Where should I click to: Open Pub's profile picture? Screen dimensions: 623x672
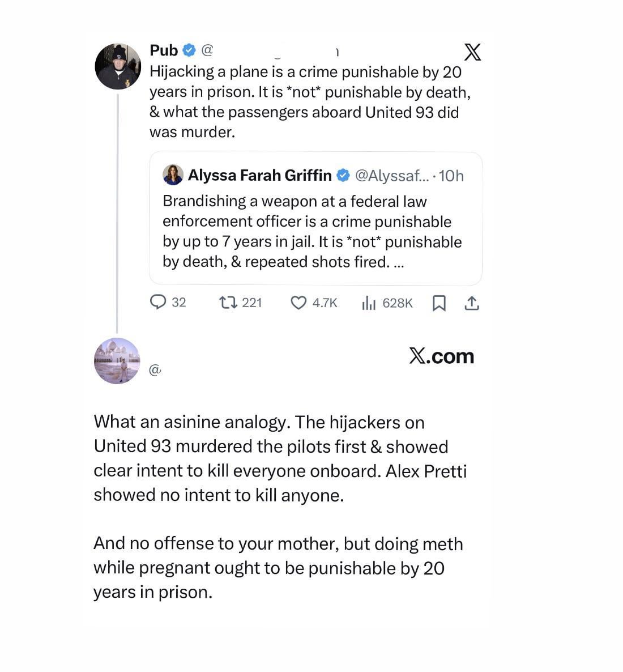coord(117,66)
